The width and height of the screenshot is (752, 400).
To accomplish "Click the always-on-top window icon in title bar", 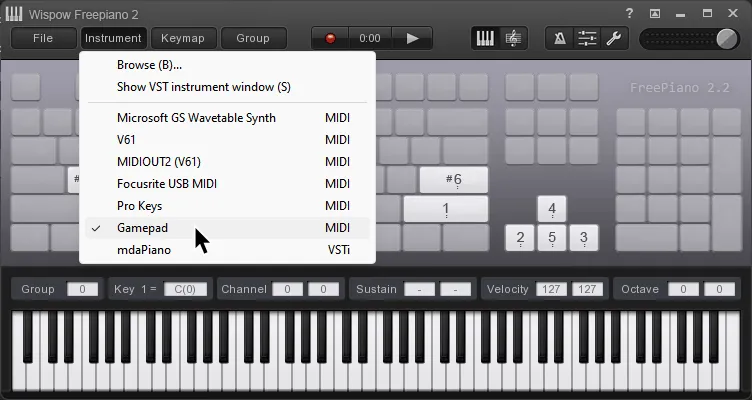I will 655,13.
